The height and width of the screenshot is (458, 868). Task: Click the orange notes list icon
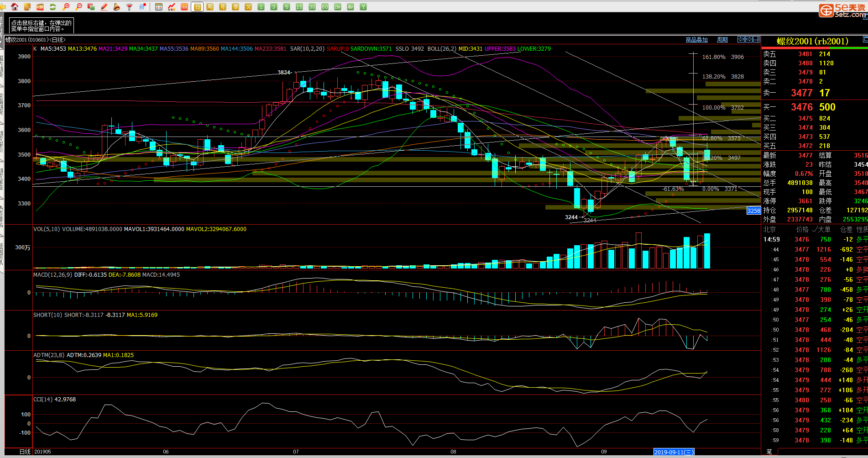(27, 7)
